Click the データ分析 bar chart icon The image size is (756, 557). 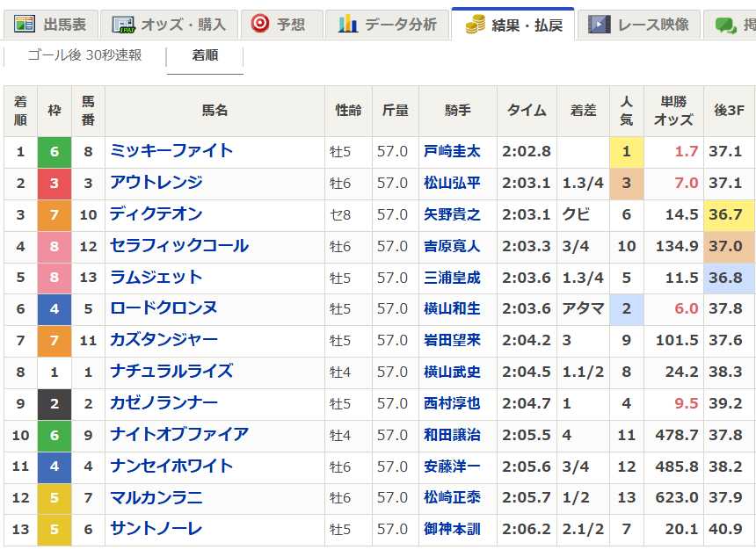coord(347,23)
